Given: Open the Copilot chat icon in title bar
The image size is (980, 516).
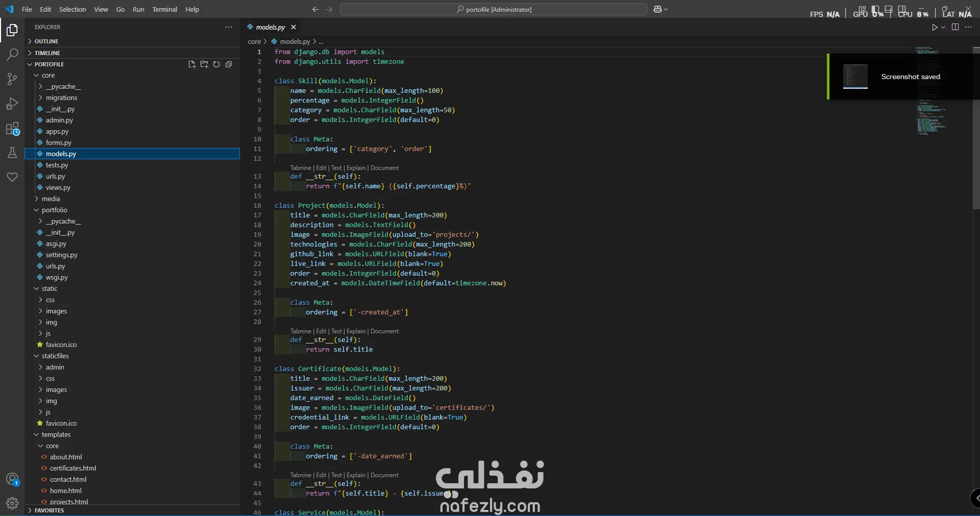Looking at the screenshot, I should point(658,9).
